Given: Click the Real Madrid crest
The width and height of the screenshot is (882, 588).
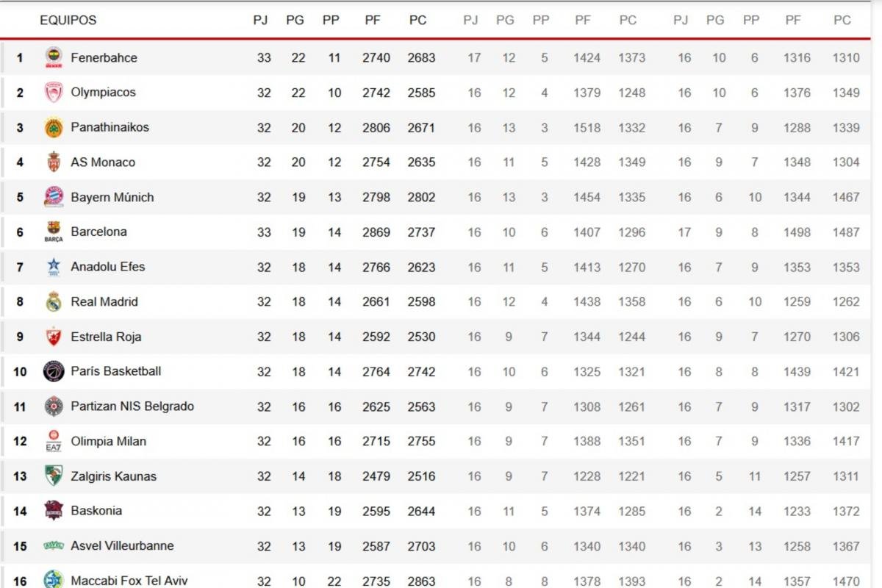Looking at the screenshot, I should point(54,302).
